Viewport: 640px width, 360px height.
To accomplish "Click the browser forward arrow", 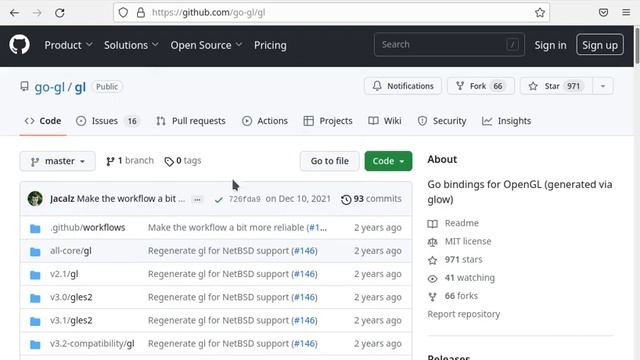I will point(37,13).
